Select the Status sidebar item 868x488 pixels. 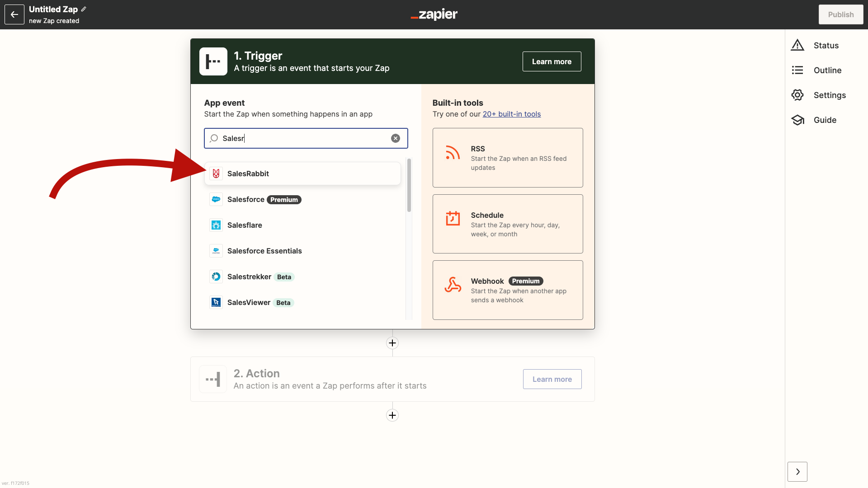[x=826, y=45]
